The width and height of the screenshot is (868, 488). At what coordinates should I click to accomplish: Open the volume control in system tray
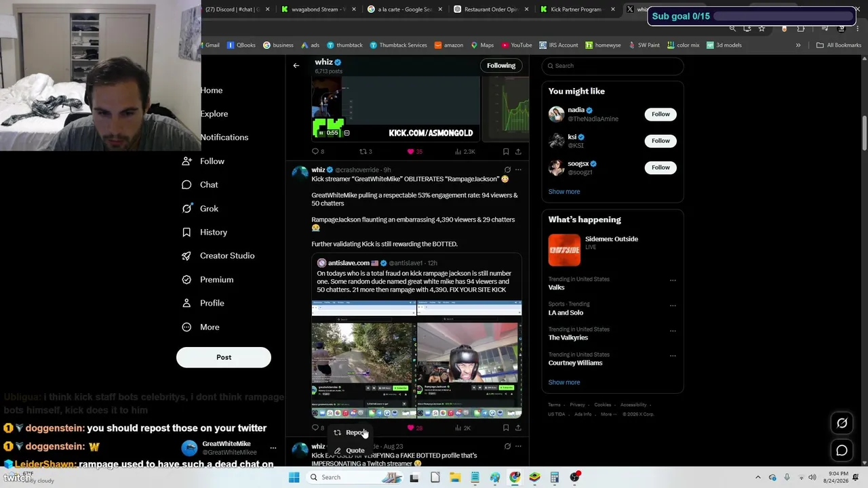coord(812,477)
